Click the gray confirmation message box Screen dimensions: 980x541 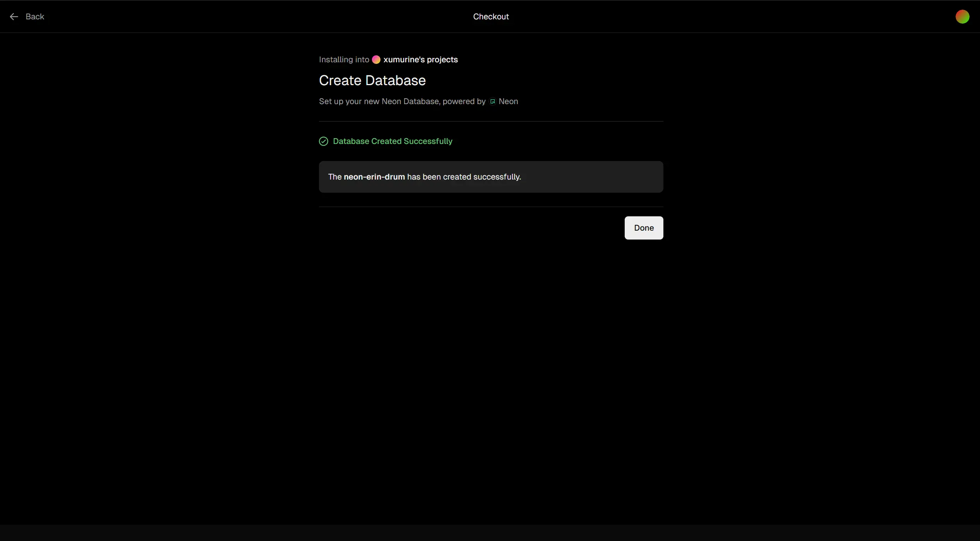(x=592, y=177)
